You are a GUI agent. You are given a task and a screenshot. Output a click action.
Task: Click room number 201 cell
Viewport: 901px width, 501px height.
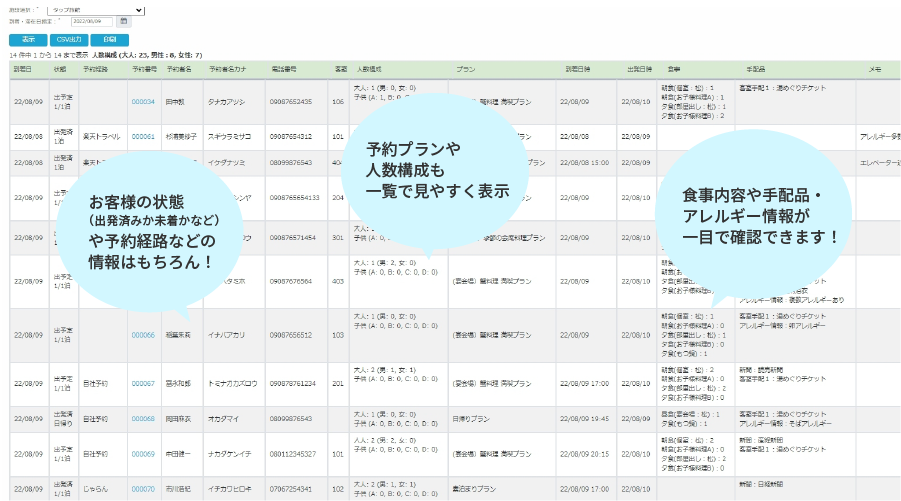(x=338, y=383)
